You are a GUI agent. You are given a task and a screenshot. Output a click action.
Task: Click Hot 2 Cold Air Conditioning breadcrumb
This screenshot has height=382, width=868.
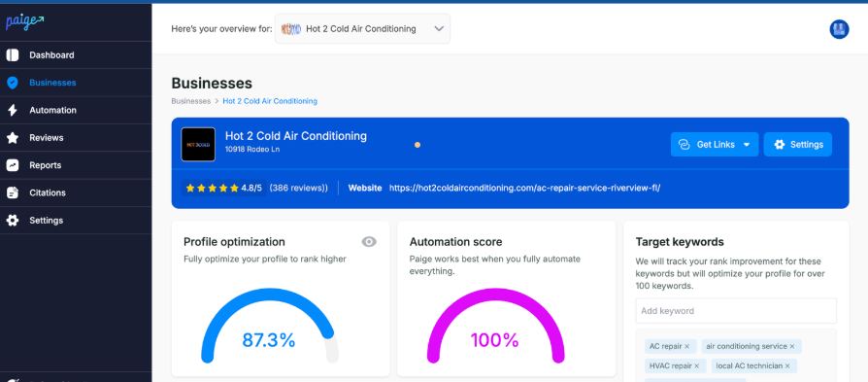[x=270, y=101]
